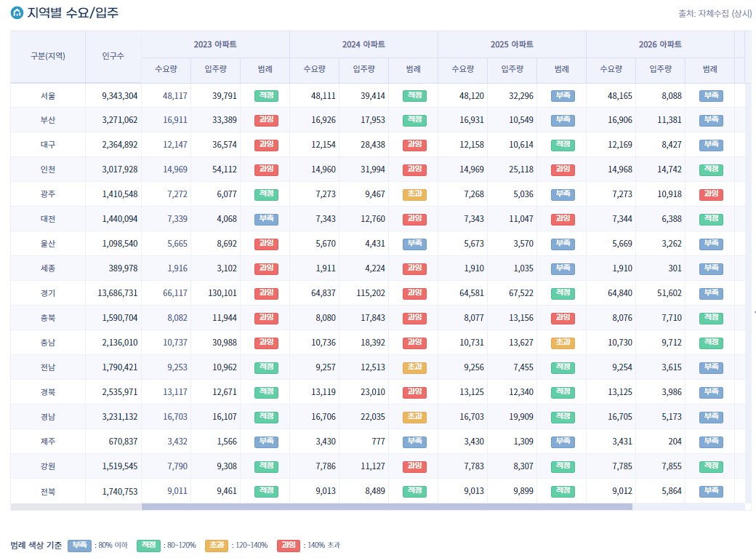Click the red 과잉 legend swatch
Image resolution: width=756 pixels, height=558 pixels.
289,546
